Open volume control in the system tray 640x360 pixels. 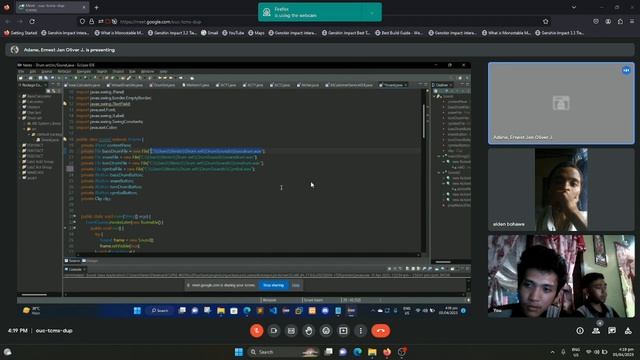(x=596, y=352)
